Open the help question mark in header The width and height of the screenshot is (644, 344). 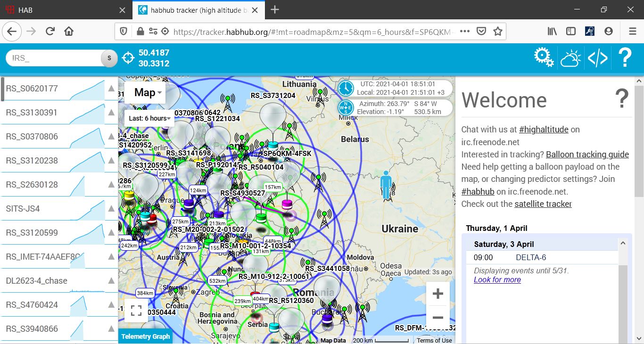pyautogui.click(x=625, y=58)
